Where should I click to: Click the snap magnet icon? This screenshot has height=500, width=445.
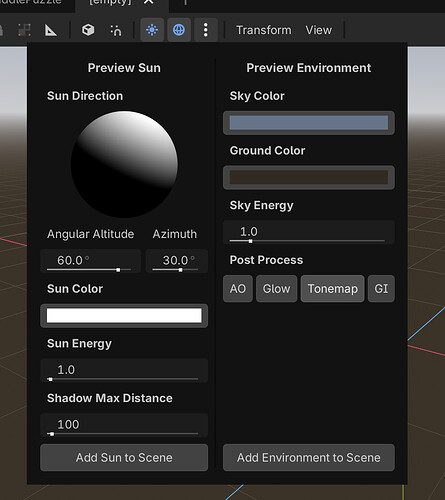tap(116, 30)
